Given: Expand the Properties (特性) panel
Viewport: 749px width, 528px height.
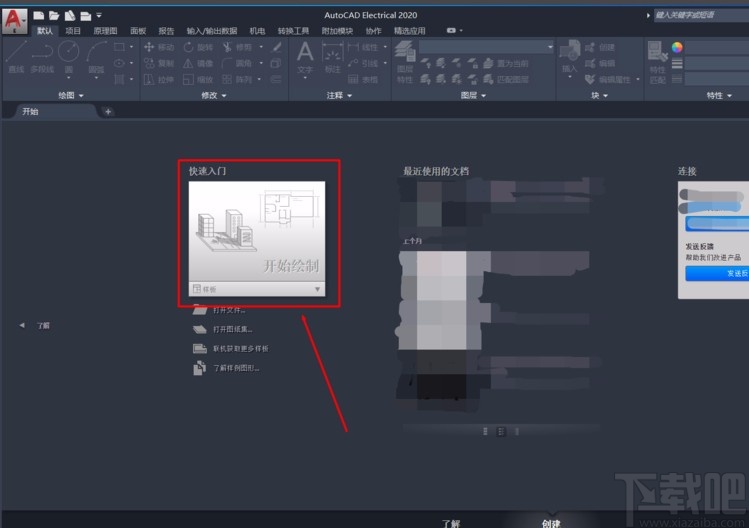Looking at the screenshot, I should pos(719,96).
